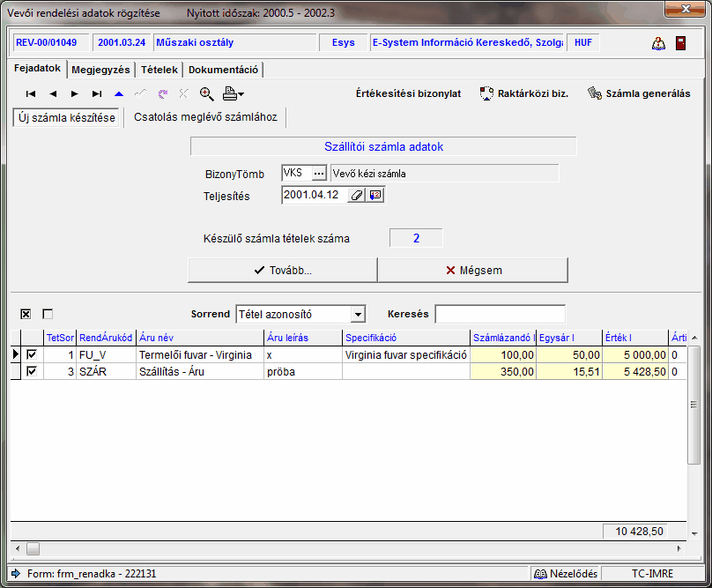Open the magnifier search icon
712x588 pixels.
[x=206, y=93]
